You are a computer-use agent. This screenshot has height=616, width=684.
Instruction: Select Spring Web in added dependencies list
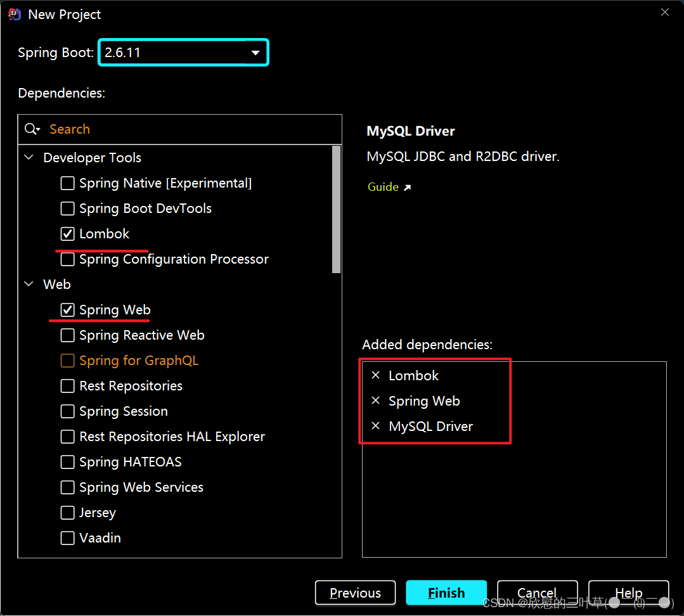coord(424,401)
